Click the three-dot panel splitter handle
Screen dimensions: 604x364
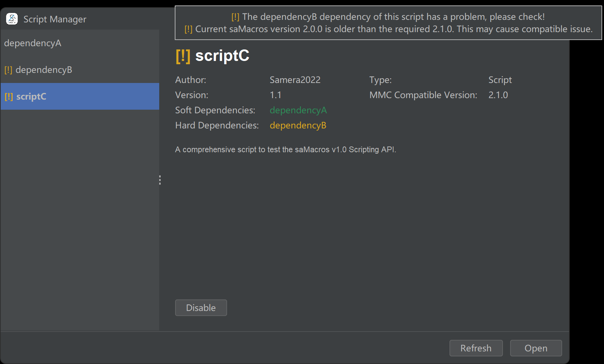click(160, 180)
